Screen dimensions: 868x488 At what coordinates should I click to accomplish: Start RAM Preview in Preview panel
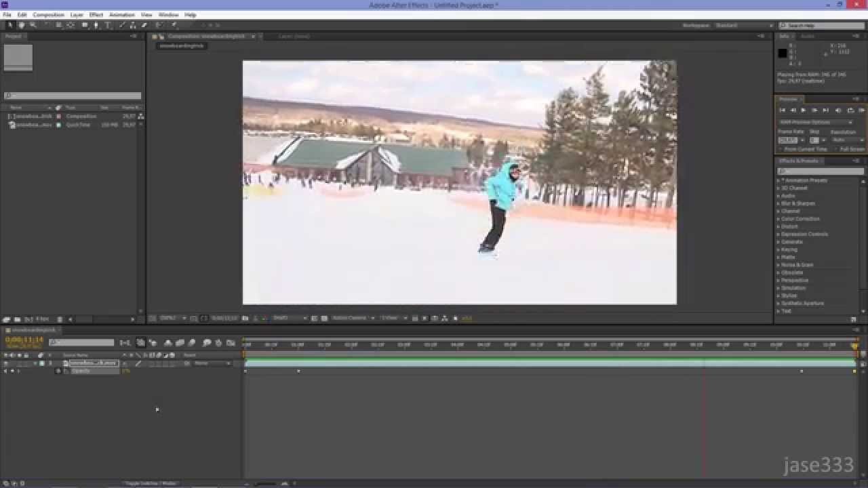[x=862, y=110]
